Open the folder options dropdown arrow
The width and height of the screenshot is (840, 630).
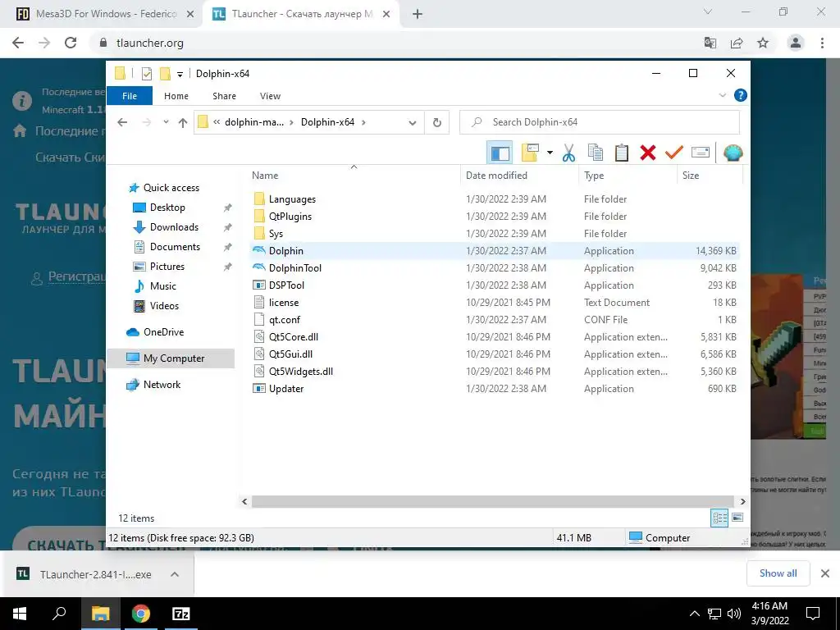click(550, 153)
